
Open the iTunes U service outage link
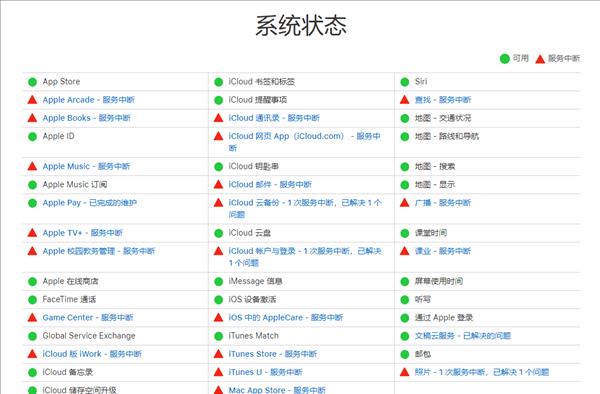(266, 372)
